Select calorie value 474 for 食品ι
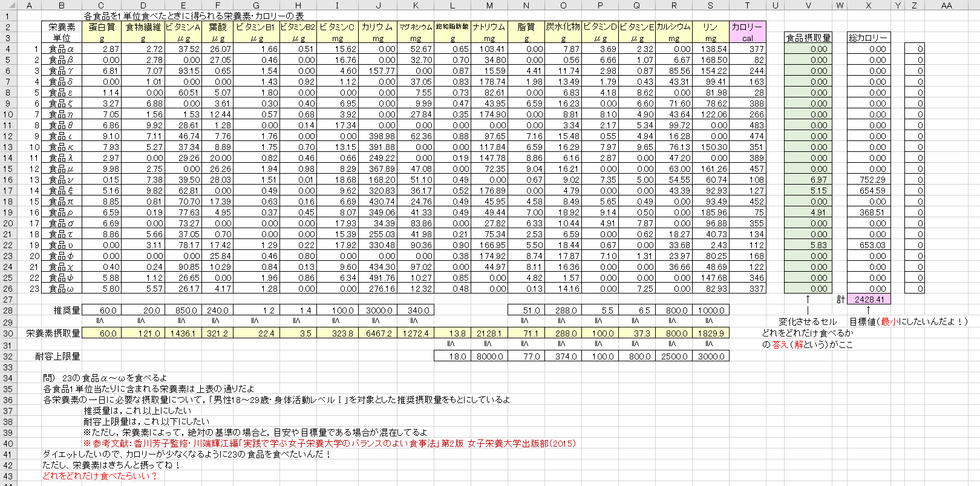This screenshot has width=980, height=486. [748, 136]
